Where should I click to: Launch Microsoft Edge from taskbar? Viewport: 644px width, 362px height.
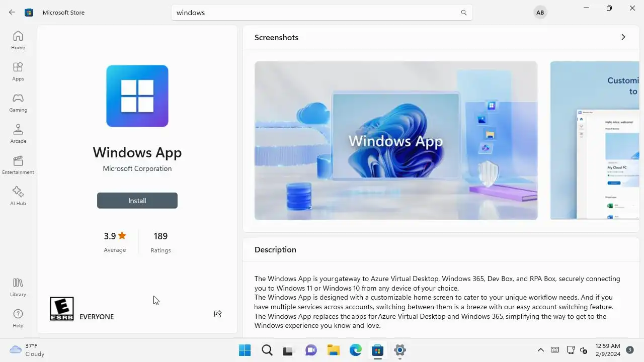pyautogui.click(x=355, y=350)
